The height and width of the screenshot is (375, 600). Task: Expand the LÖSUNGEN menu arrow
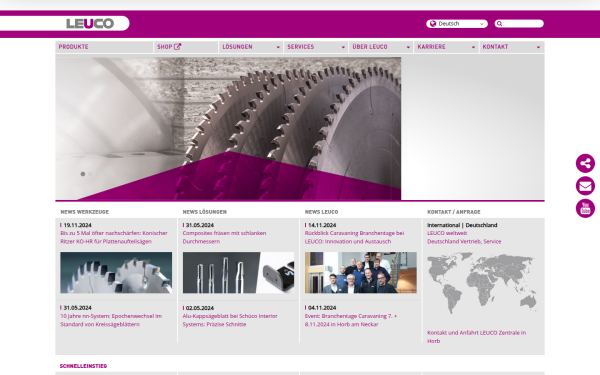tap(278, 47)
